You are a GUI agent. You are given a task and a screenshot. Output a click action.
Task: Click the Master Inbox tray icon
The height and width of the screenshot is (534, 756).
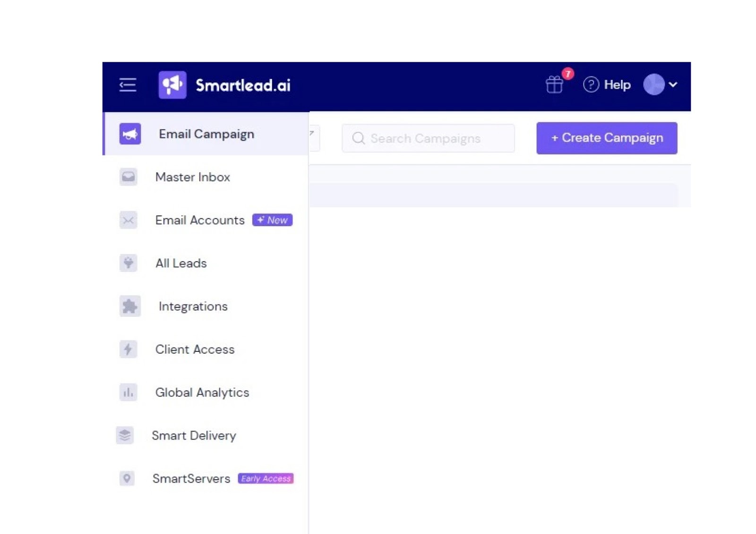tap(128, 177)
